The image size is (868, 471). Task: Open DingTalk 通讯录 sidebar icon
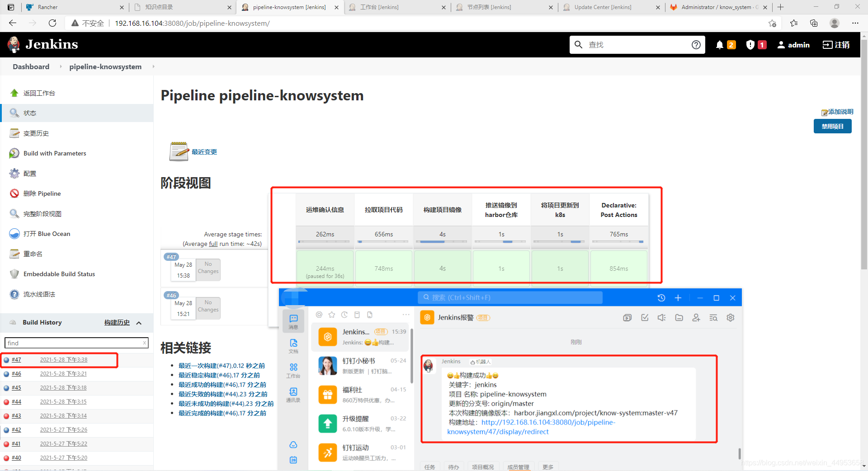(x=293, y=395)
